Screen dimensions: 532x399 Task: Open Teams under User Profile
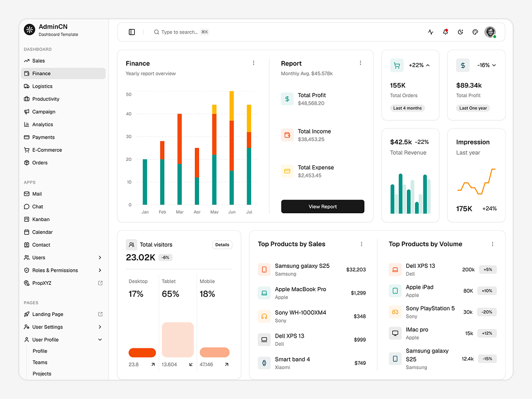point(40,363)
